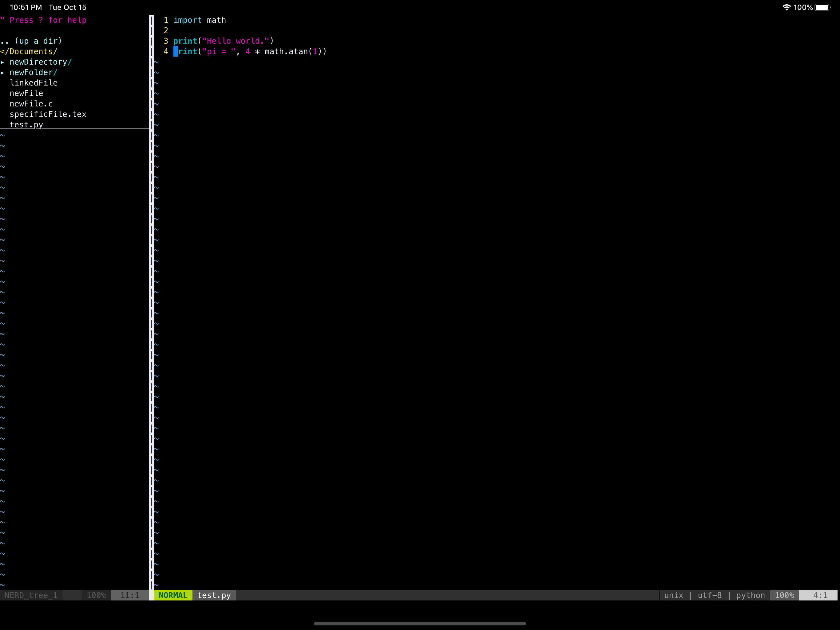Click the 11:1 position in NERDTree statusline
This screenshot has width=840, height=630.
(129, 596)
